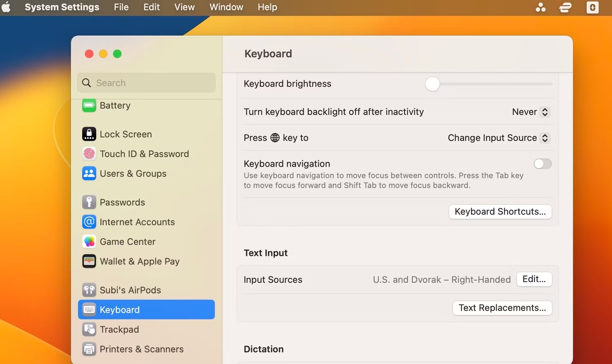
Task: Open the Help menu
Action: coord(267,7)
